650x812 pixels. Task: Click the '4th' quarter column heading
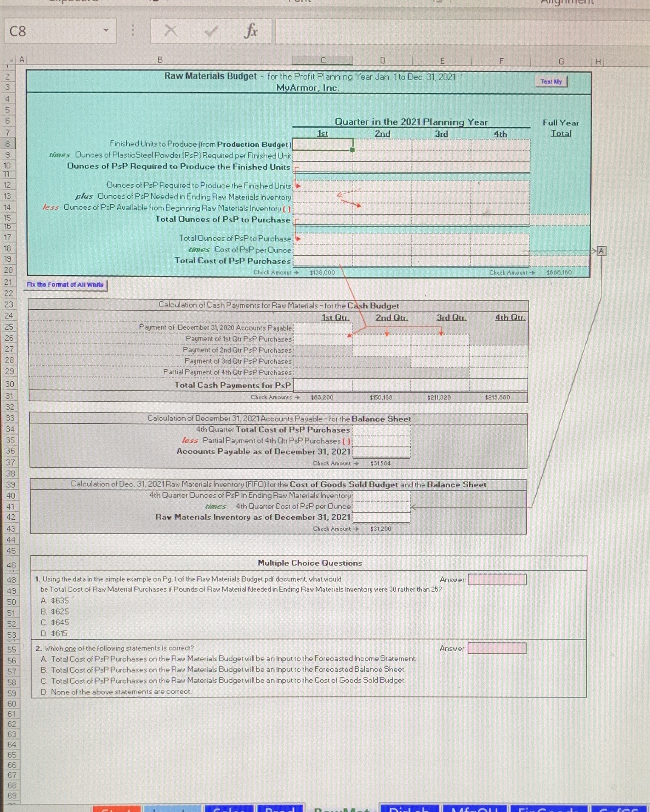[500, 134]
